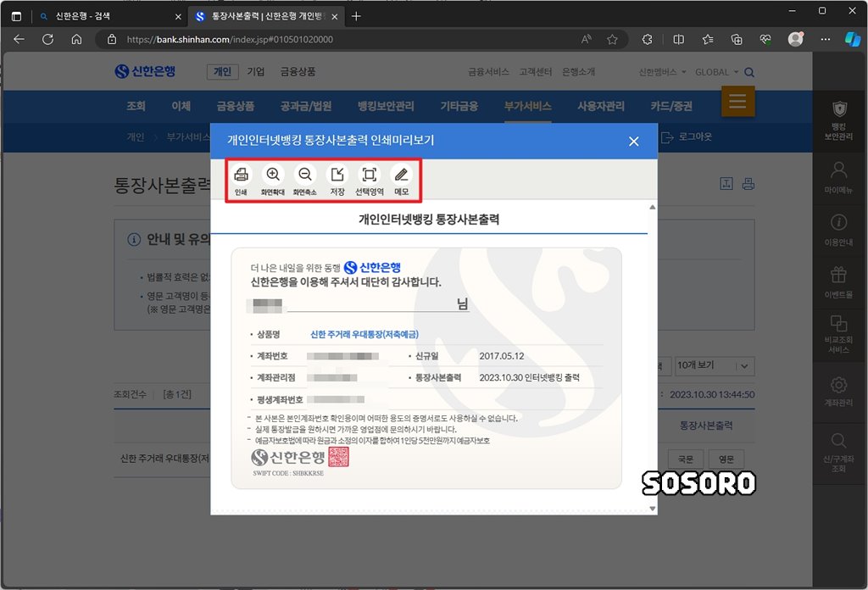Open the 부가서비스 menu
868x590 pixels.
click(527, 106)
